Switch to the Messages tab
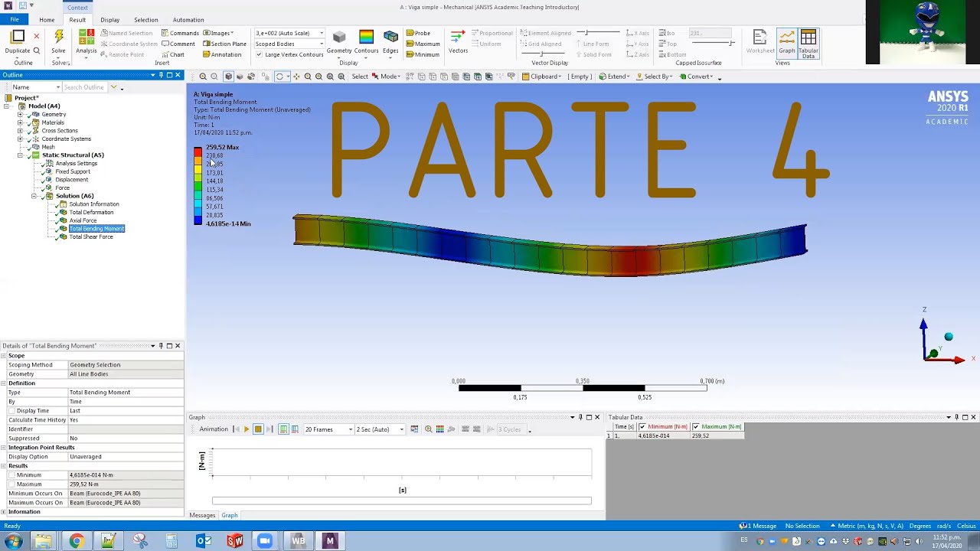Image resolution: width=980 pixels, height=551 pixels. point(202,516)
